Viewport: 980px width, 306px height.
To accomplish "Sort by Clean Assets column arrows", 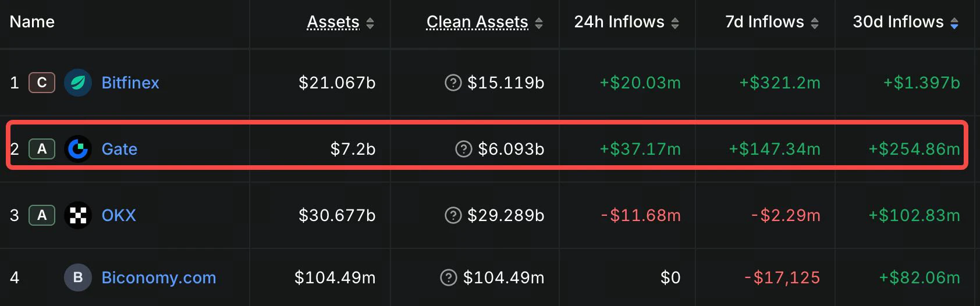I will coord(539,23).
